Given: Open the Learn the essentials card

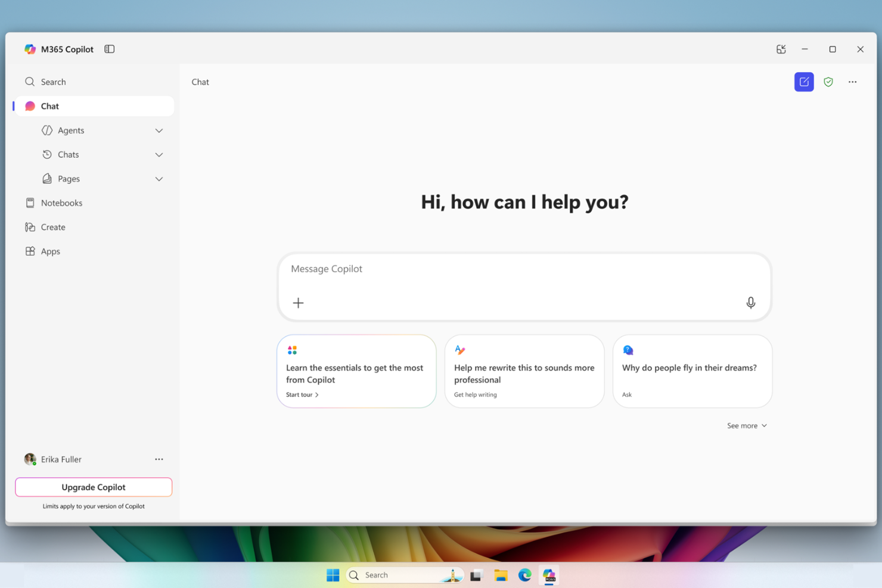Looking at the screenshot, I should pyautogui.click(x=356, y=371).
